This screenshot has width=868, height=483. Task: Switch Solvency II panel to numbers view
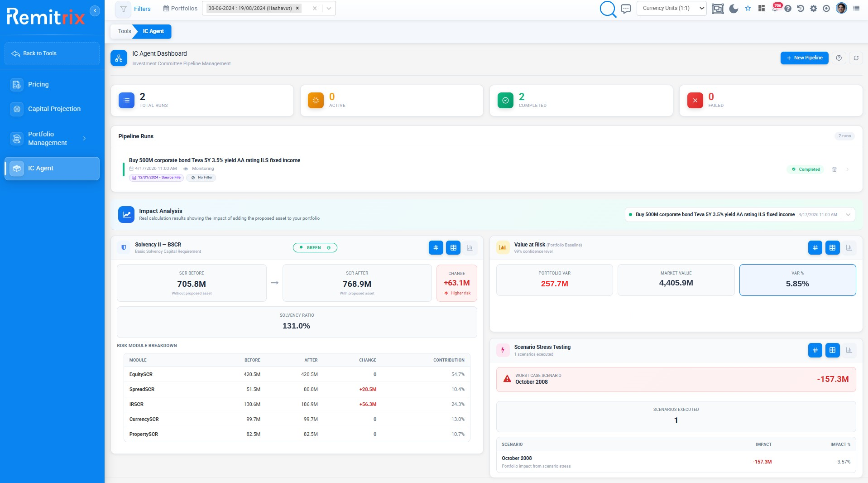pyautogui.click(x=436, y=248)
